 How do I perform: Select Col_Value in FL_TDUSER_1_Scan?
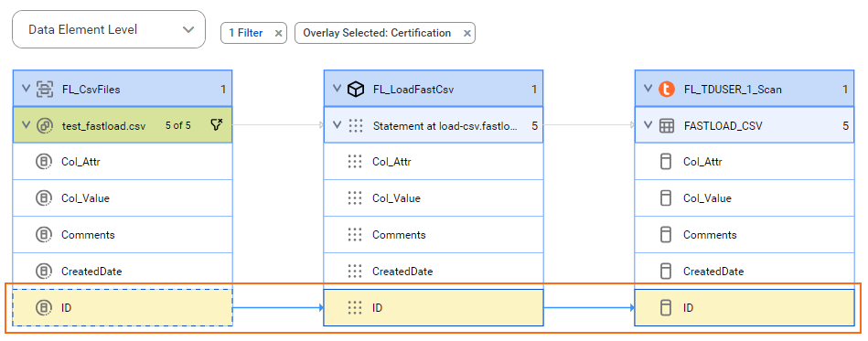point(745,198)
